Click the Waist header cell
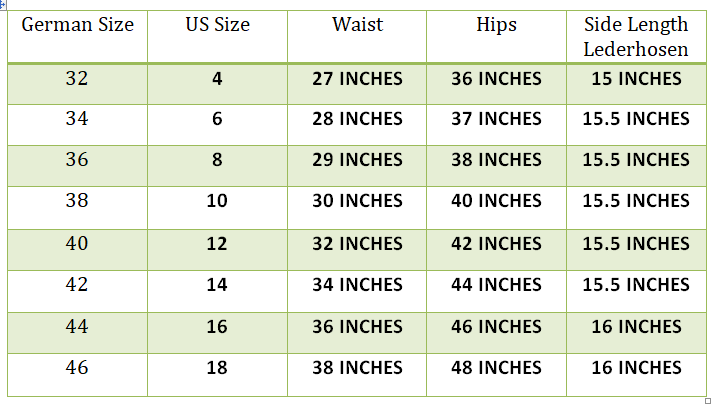The width and height of the screenshot is (714, 404). tap(357, 25)
